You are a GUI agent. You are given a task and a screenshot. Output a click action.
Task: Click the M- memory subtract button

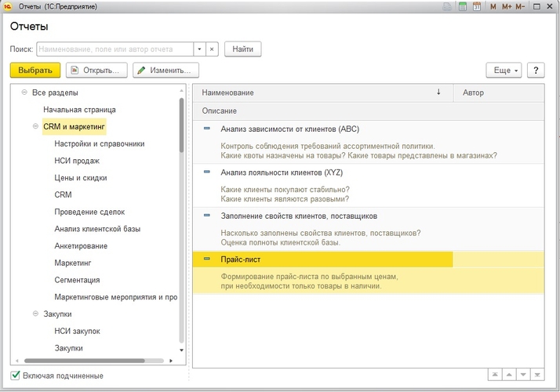pyautogui.click(x=520, y=6)
